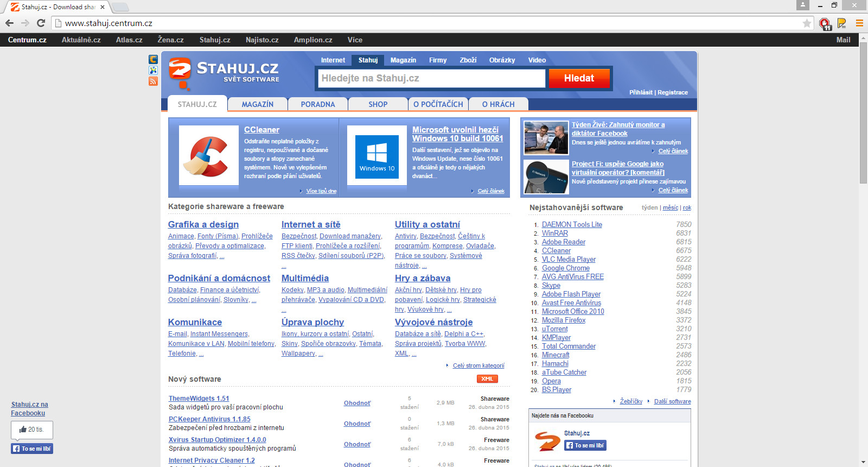Open a new browser tab
This screenshot has width=868, height=467.
coord(120,7)
